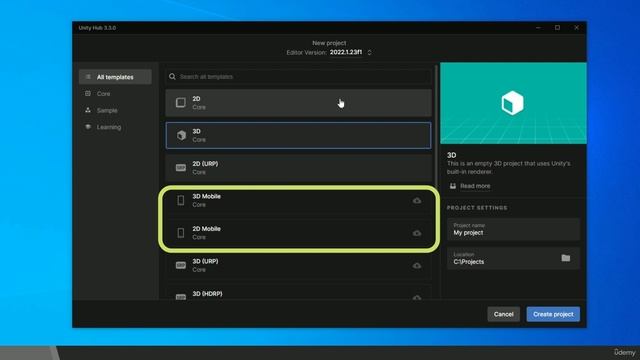Click the Sample category icon
Viewport: 640px width, 360px height.
(88, 110)
